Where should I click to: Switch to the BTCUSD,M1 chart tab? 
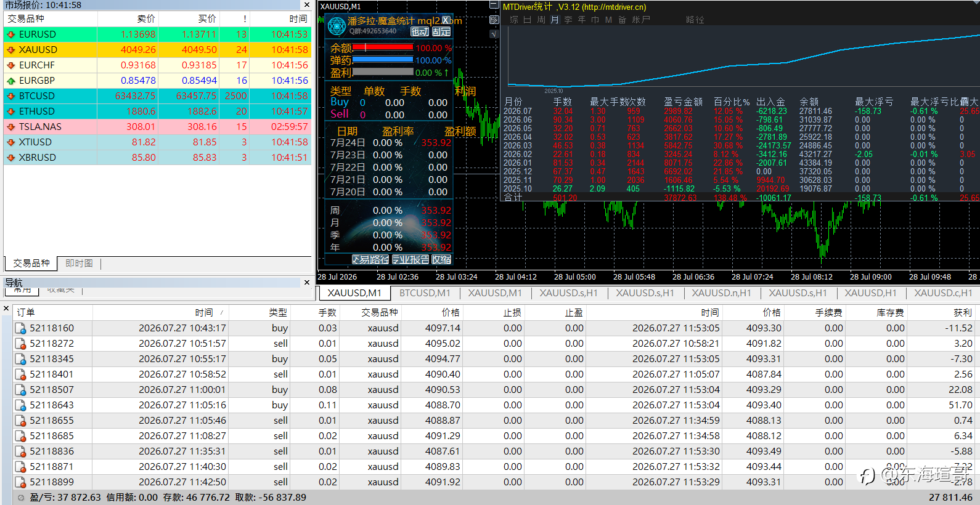(425, 293)
